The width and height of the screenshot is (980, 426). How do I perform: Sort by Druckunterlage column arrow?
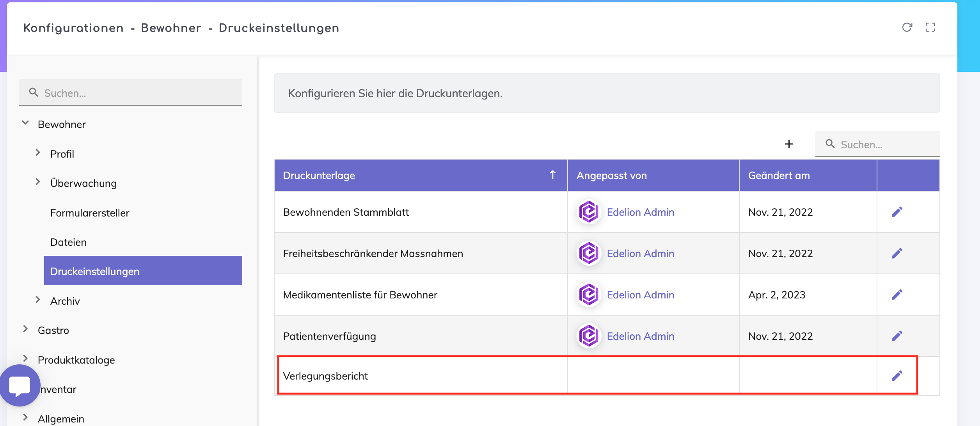pyautogui.click(x=552, y=175)
